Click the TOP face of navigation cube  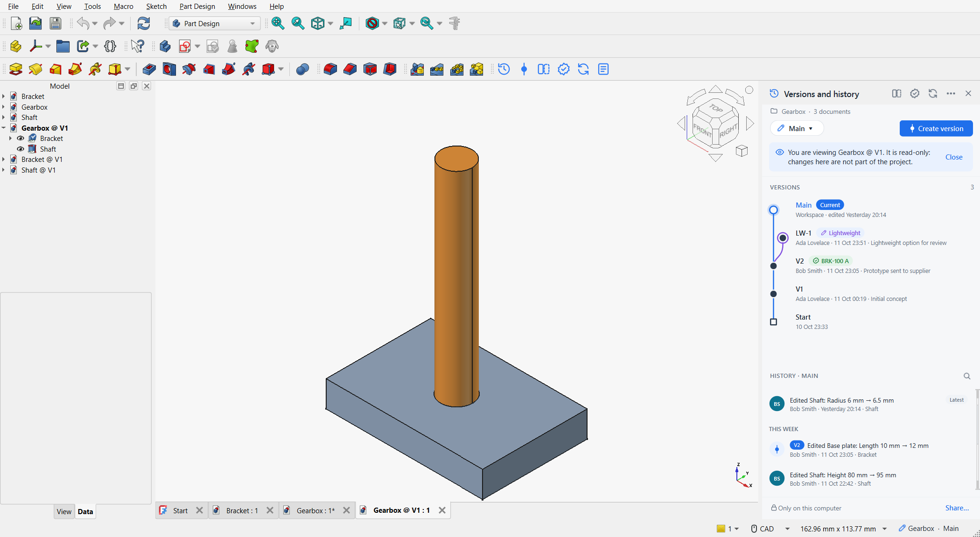click(716, 108)
